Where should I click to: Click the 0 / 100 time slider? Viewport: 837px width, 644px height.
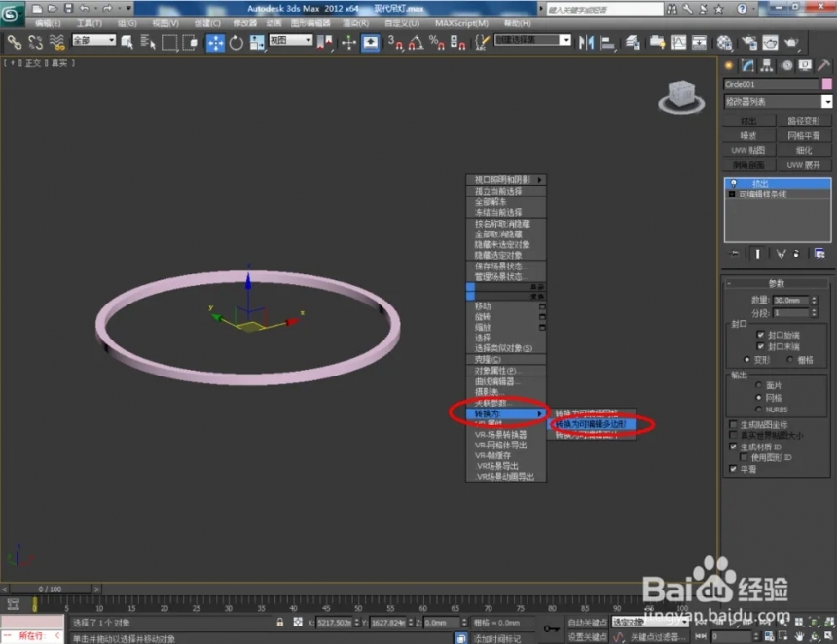click(x=51, y=590)
